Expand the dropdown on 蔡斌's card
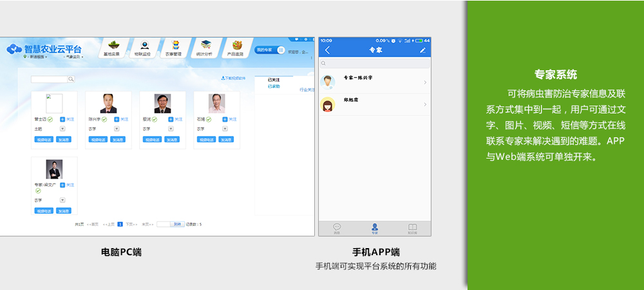Screen dimensions: 644x290 point(171,129)
